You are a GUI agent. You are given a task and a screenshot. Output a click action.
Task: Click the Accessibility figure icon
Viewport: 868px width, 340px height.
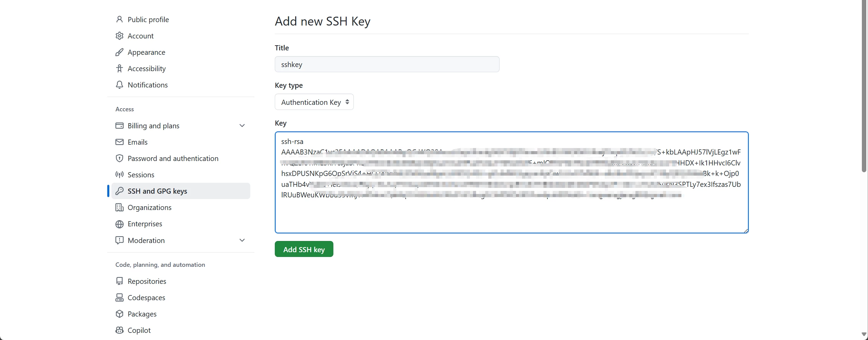(119, 68)
